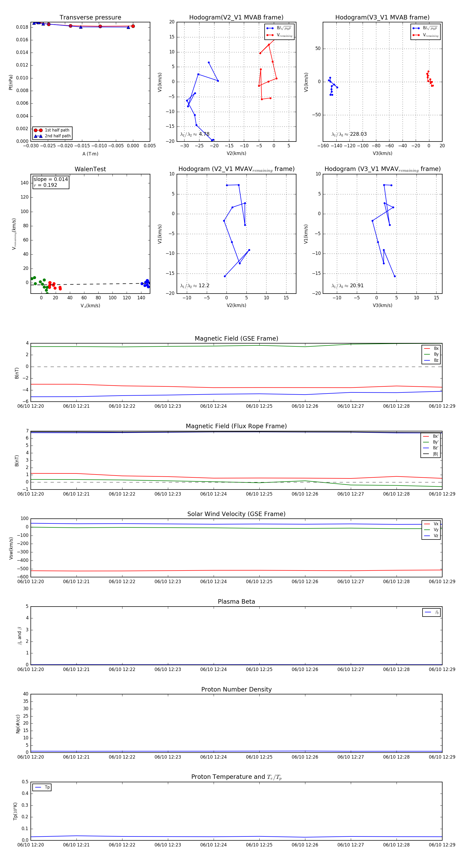Click the '2nd half path' legend entry

(x=52, y=136)
